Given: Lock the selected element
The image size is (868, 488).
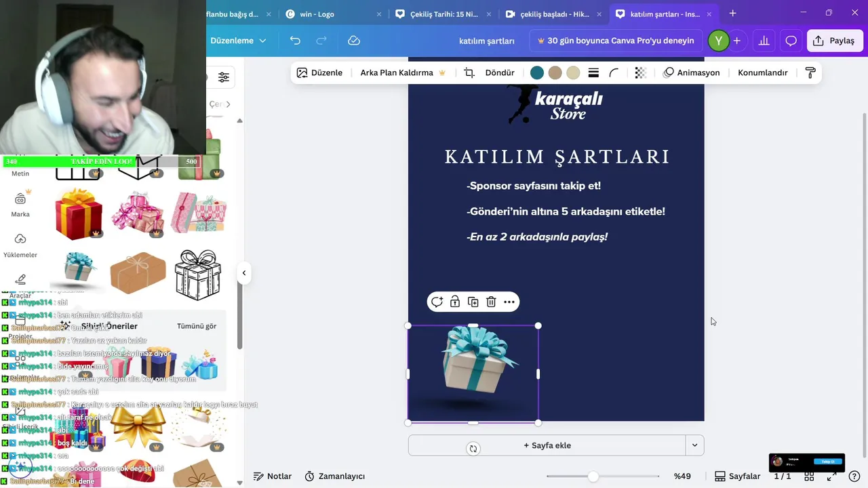Looking at the screenshot, I should click(455, 302).
